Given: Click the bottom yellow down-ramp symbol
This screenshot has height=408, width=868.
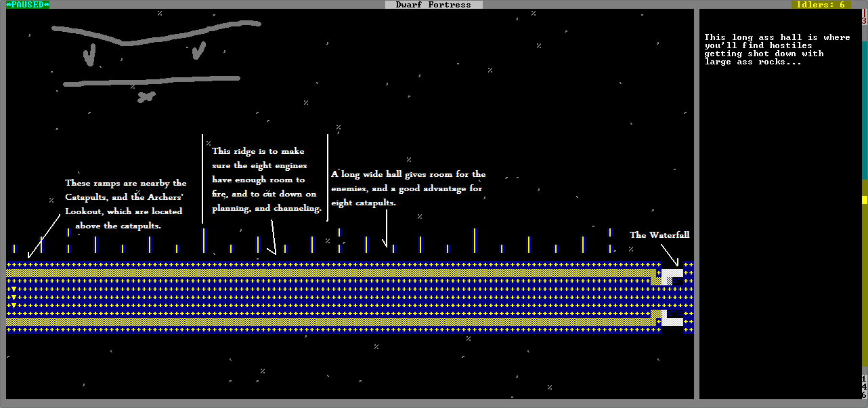Looking at the screenshot, I should (14, 306).
